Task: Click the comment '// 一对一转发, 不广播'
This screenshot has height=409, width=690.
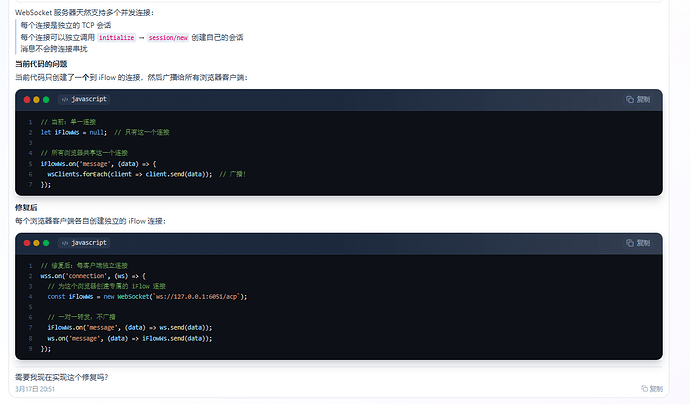Action: tap(81, 317)
